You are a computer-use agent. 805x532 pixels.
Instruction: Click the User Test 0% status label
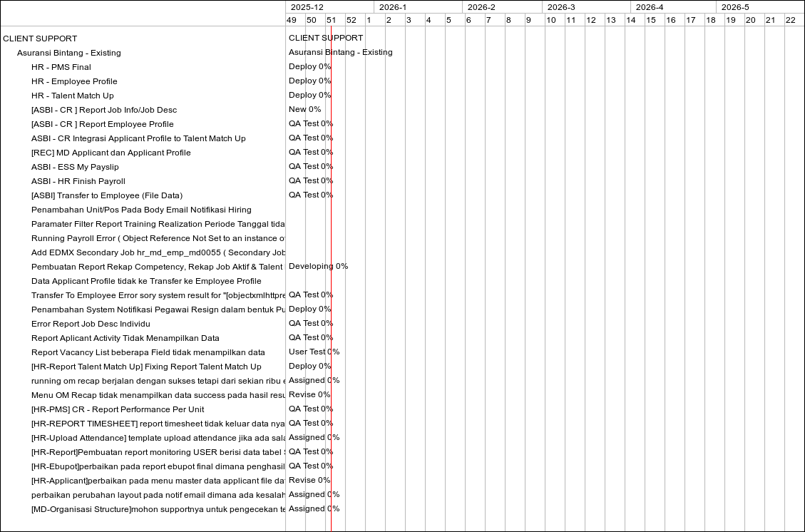pos(314,352)
